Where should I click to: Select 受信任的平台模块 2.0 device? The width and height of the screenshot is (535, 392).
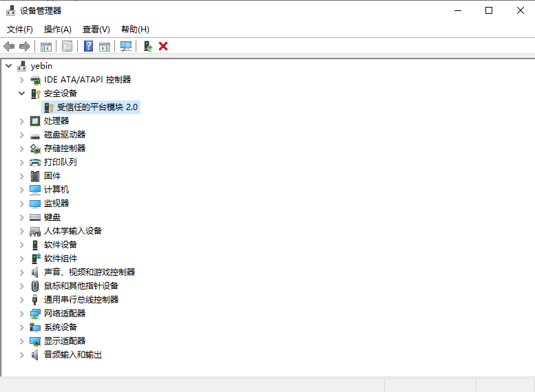point(97,107)
